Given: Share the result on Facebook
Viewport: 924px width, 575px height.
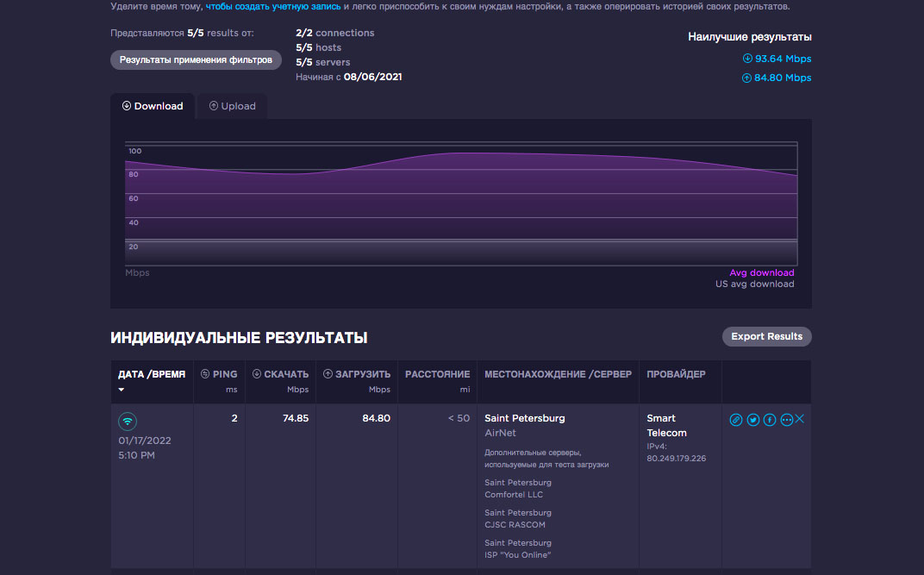Looking at the screenshot, I should click(x=770, y=420).
